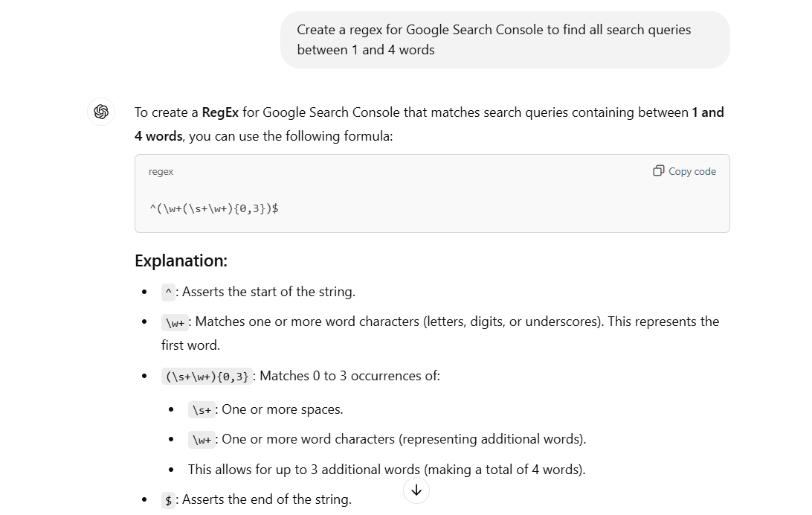
Task: Click 'One or more spaces.' text
Action: [x=283, y=409]
